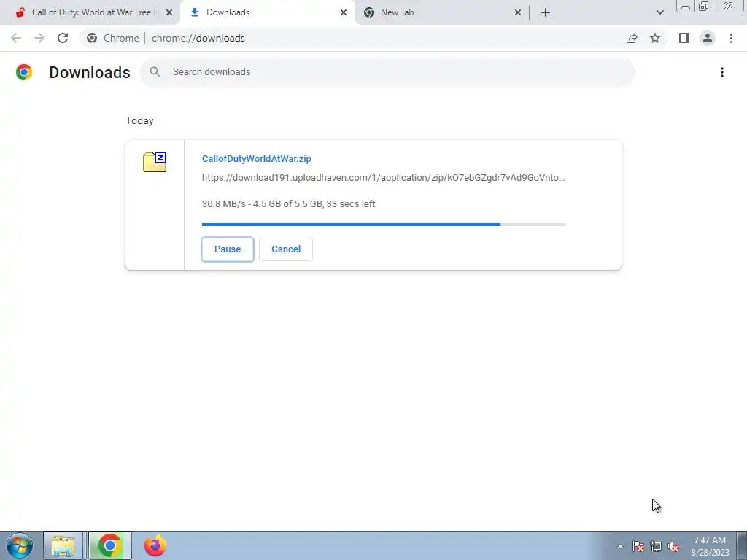
Task: Launch Firefox from the taskbar
Action: (155, 545)
